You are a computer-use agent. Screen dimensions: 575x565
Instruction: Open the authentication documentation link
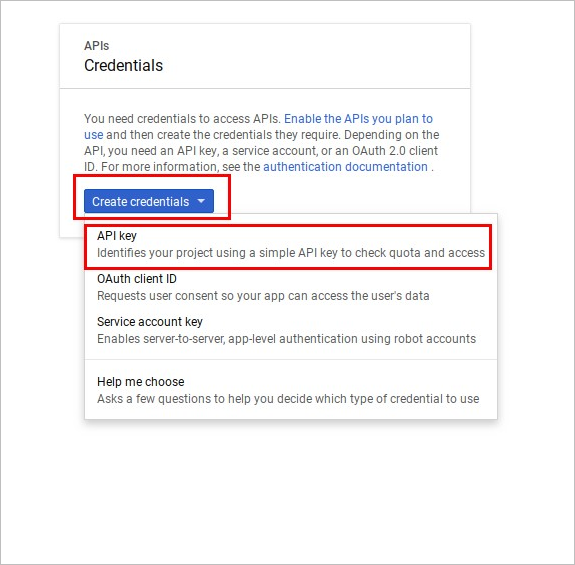(x=345, y=167)
